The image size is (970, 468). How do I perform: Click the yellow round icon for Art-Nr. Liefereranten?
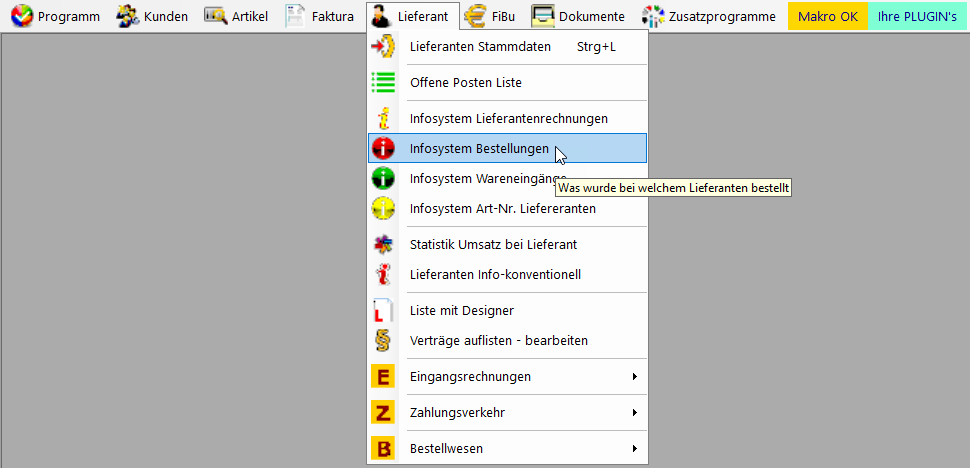point(383,209)
